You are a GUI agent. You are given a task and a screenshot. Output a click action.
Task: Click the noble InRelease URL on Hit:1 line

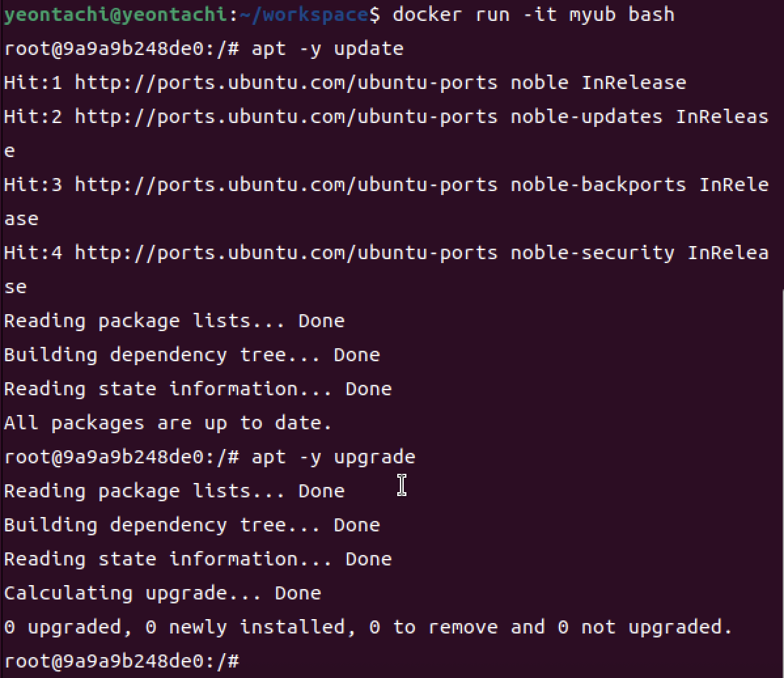(287, 83)
